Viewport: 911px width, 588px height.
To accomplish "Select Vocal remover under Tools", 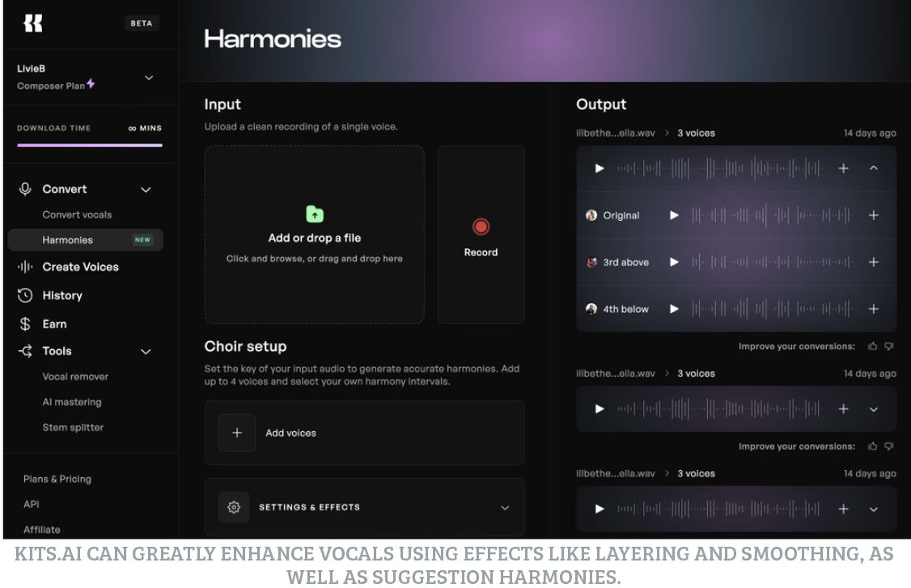I will 75,376.
